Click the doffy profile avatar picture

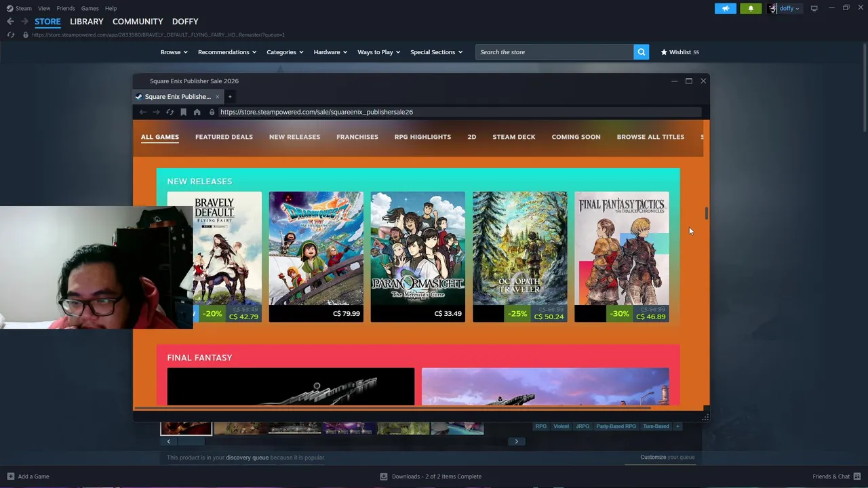pos(772,8)
